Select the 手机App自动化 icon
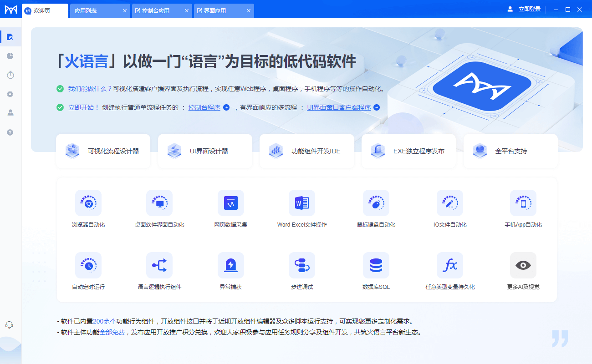The height and width of the screenshot is (364, 592). pyautogui.click(x=523, y=203)
